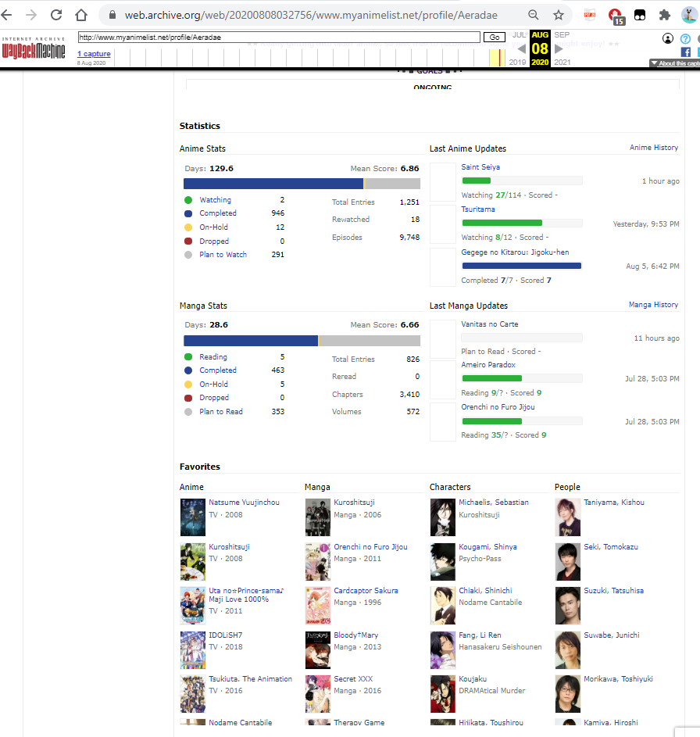Open the Anime History link
Screen dimensions: 700x737
[x=654, y=148]
